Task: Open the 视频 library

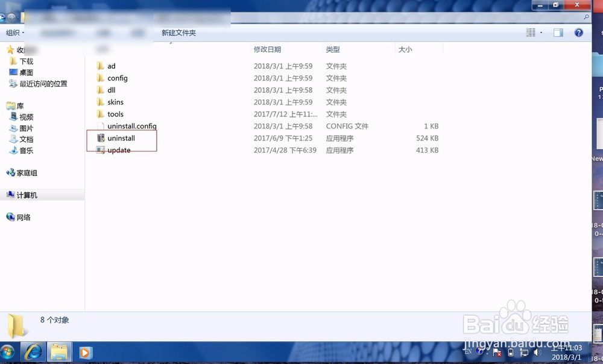Action: [22, 117]
